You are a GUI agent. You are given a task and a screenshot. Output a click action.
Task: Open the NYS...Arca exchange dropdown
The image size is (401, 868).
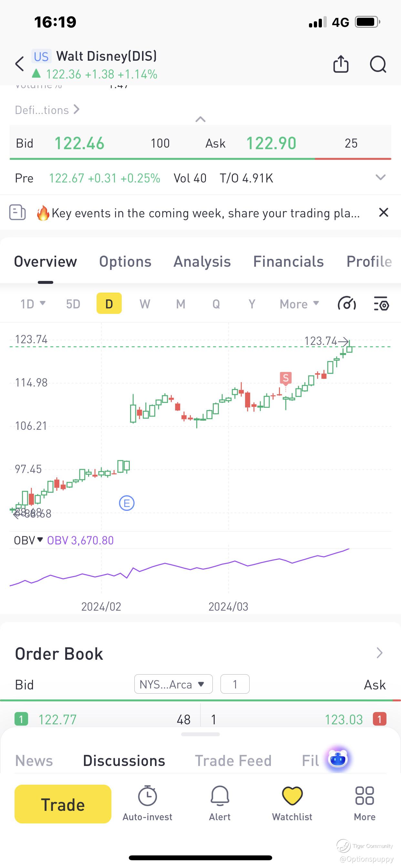[173, 684]
